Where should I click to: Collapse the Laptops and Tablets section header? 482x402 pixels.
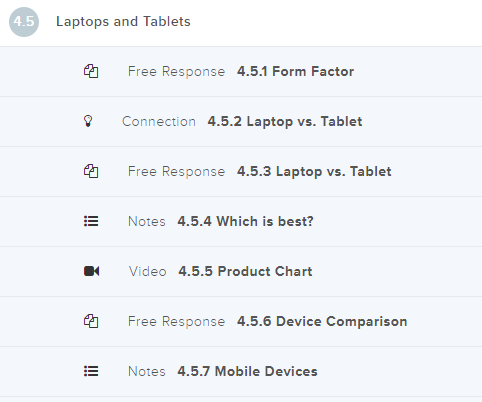(241, 23)
